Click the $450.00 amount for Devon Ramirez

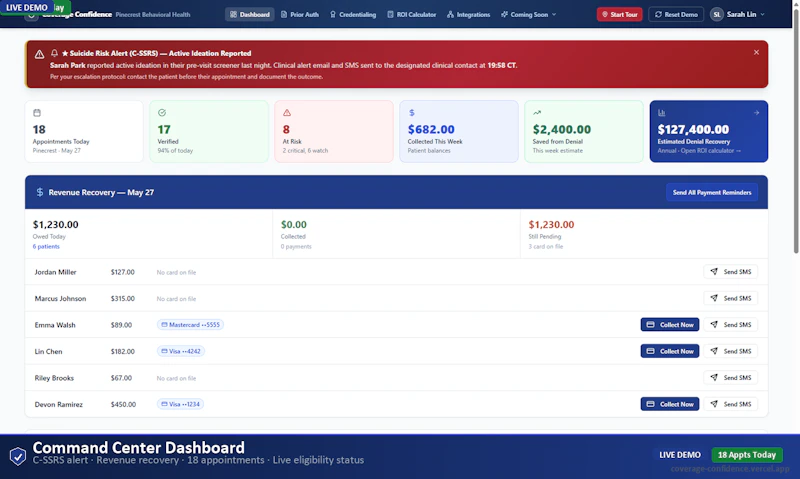(123, 405)
